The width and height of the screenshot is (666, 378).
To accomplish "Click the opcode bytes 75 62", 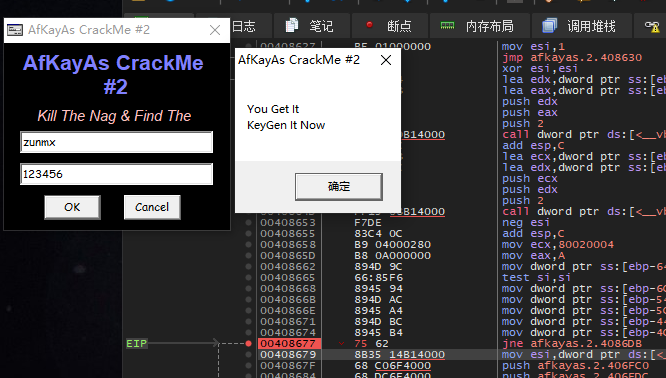I will [372, 344].
